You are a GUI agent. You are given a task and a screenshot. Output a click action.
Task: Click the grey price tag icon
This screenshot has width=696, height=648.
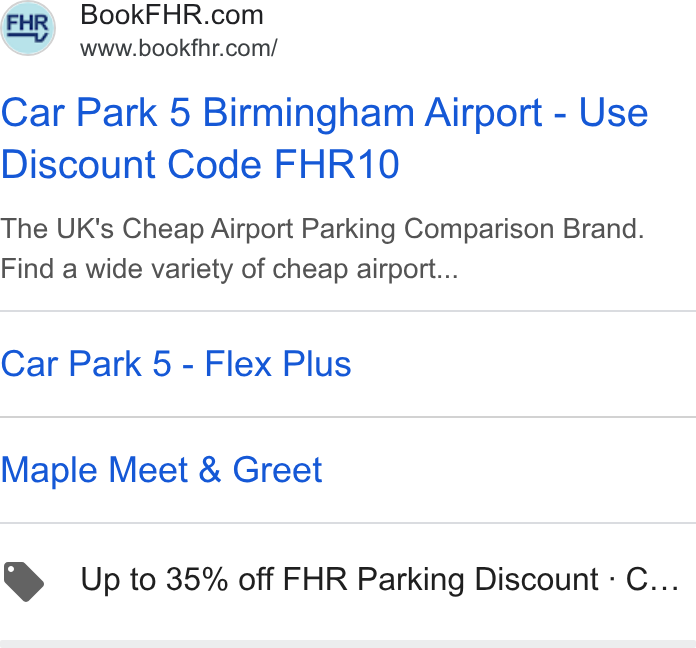pos(24,581)
